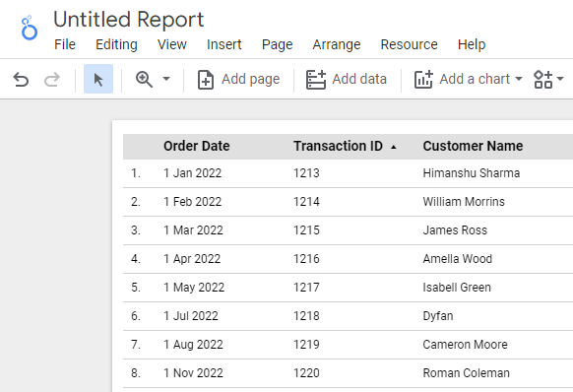Viewport: 573px width, 392px height.
Task: Select the 1 Jan 2022 date cell
Action: point(193,173)
